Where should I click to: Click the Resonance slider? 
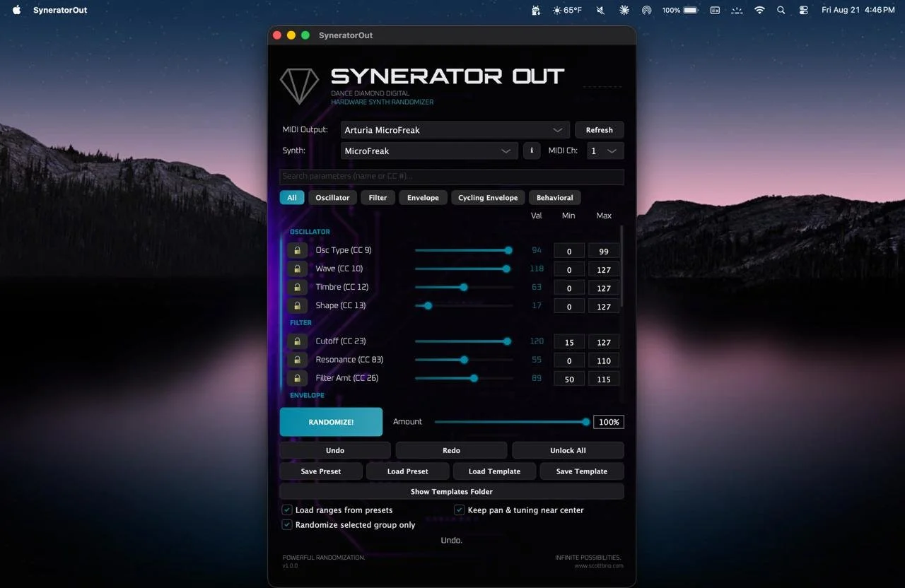pyautogui.click(x=464, y=360)
